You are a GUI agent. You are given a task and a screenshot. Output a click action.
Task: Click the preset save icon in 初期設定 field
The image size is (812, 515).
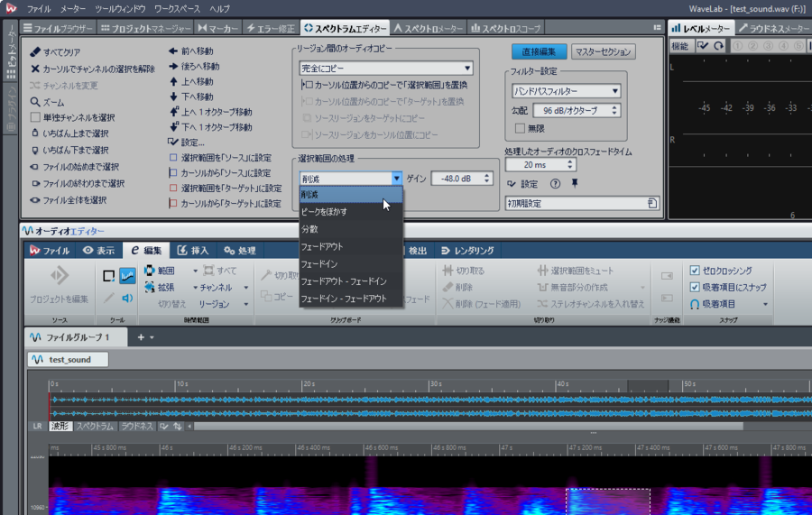[652, 204]
